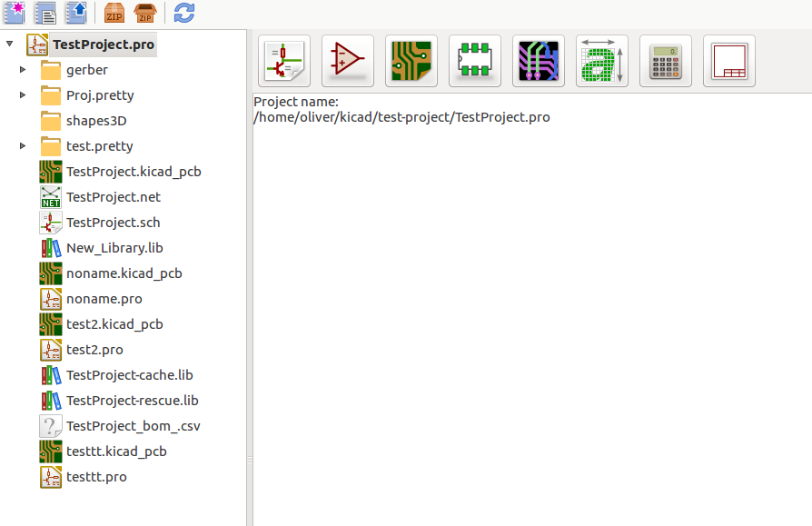Open the footprint editor chip icon
812x526 pixels.
click(475, 61)
